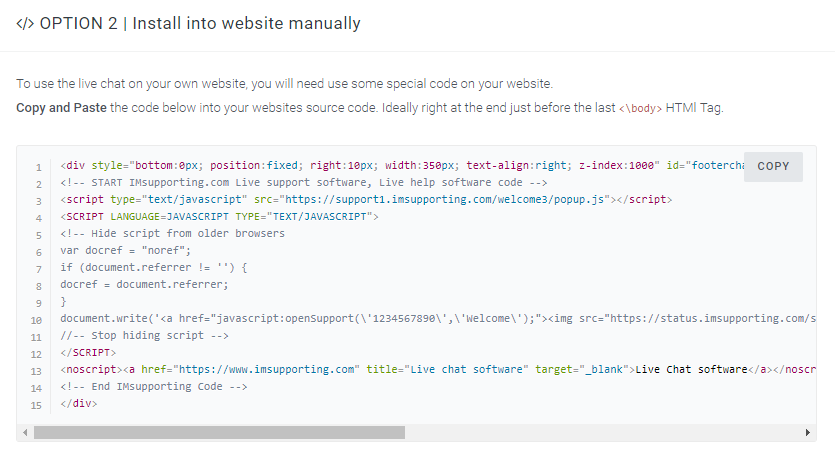The image size is (835, 455).
Task: Click the COPY button on code block
Action: click(773, 166)
